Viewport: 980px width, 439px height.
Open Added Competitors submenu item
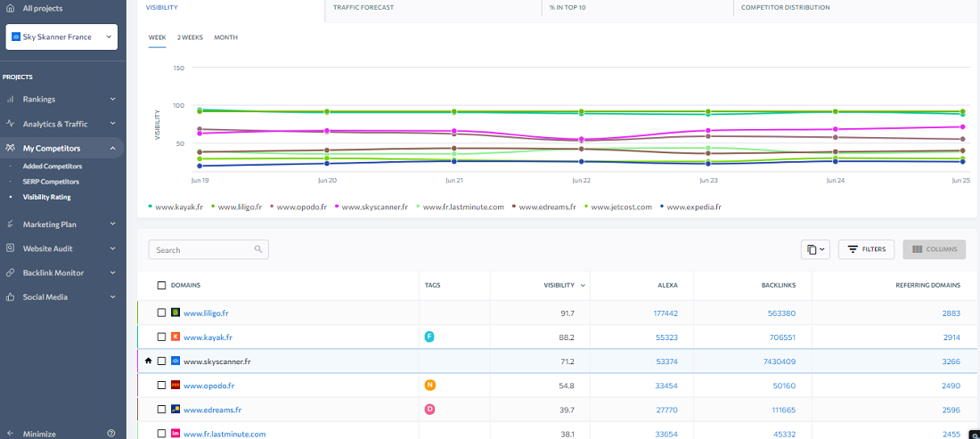point(53,167)
